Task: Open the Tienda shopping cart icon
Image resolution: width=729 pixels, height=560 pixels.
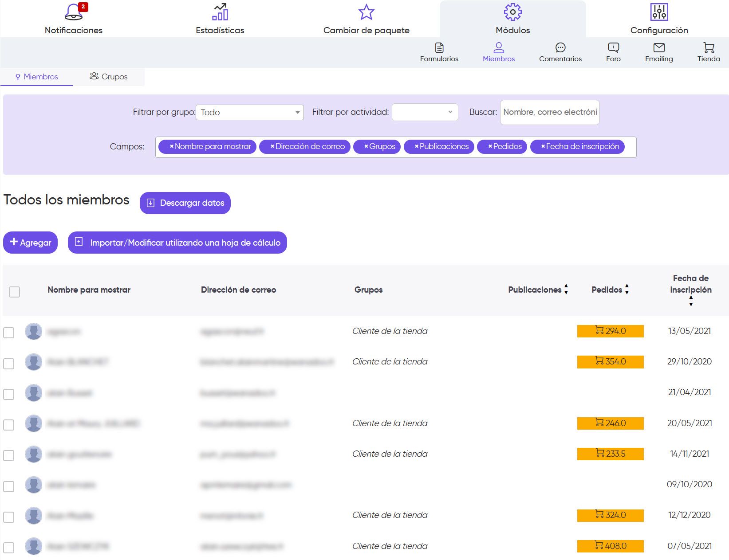Action: coord(709,47)
